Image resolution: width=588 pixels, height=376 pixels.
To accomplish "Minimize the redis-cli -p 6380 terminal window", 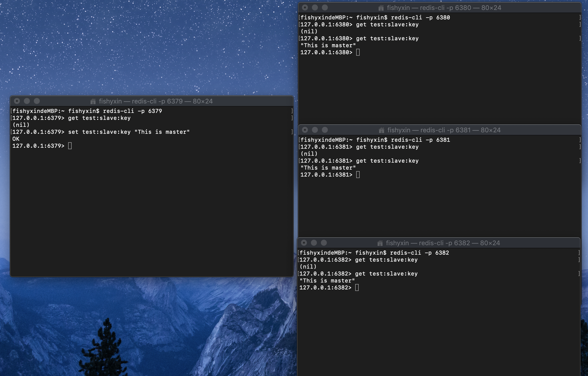I will pyautogui.click(x=315, y=7).
